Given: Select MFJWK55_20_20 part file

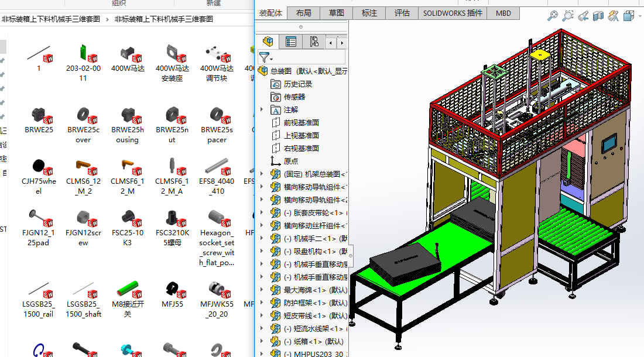Looking at the screenshot, I should (217, 300).
